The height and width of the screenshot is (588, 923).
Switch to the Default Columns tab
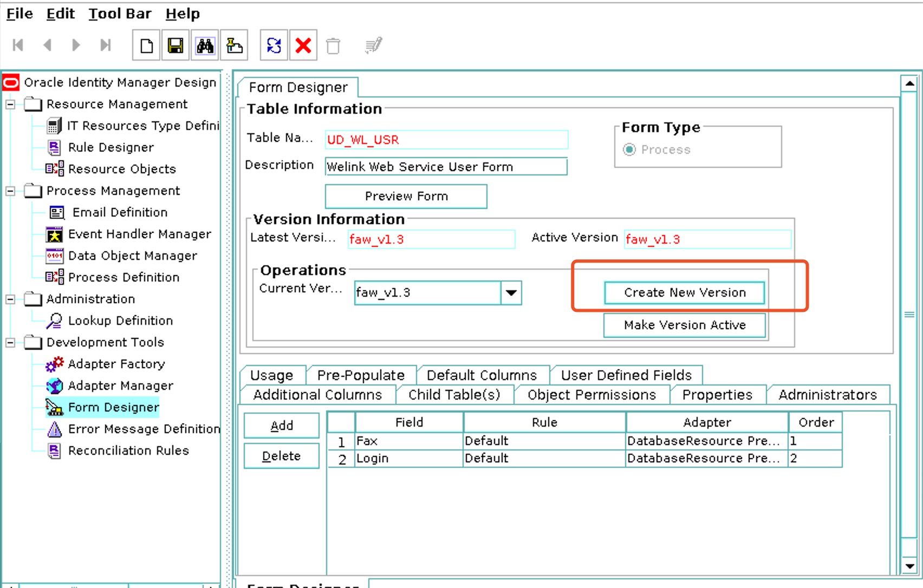[482, 375]
